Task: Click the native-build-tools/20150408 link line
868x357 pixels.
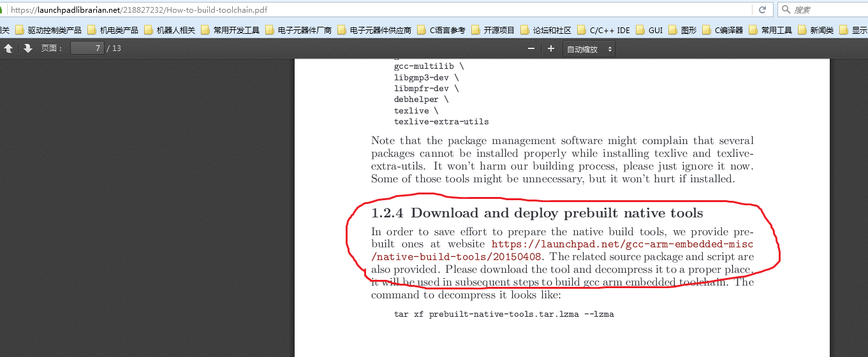Action: (x=457, y=257)
